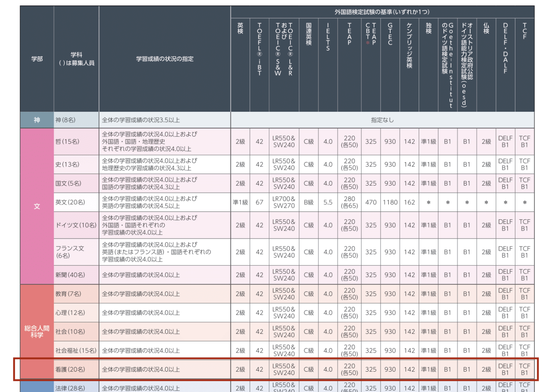Screen dimensions: 559x392
Task: Select the LR700& SW270 TOEIC cell
Action: click(284, 203)
